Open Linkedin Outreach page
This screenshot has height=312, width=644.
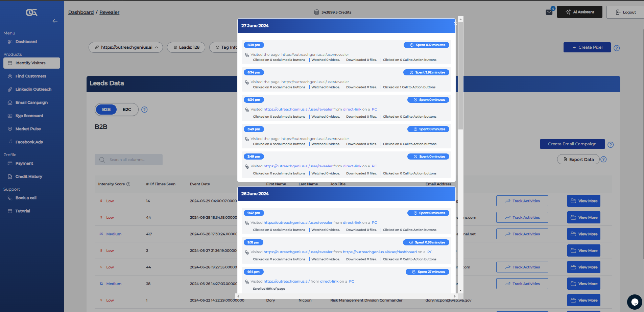tap(33, 90)
